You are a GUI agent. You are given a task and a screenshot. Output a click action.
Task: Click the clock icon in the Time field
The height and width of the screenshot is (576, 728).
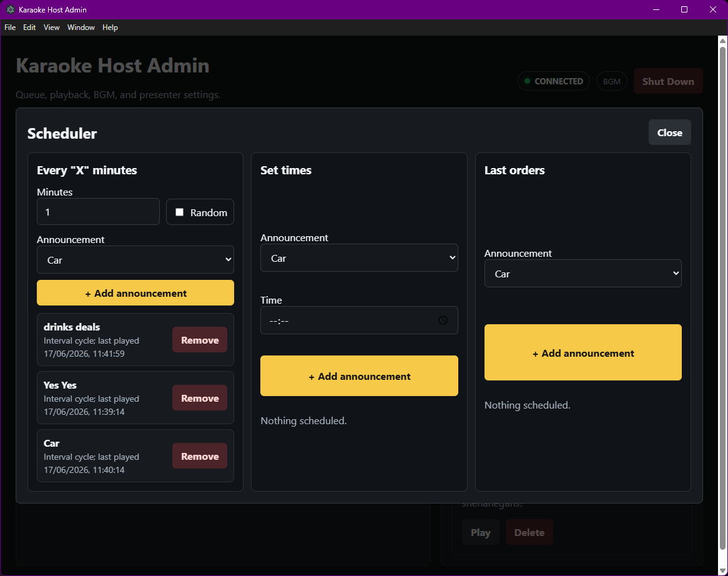coord(443,320)
